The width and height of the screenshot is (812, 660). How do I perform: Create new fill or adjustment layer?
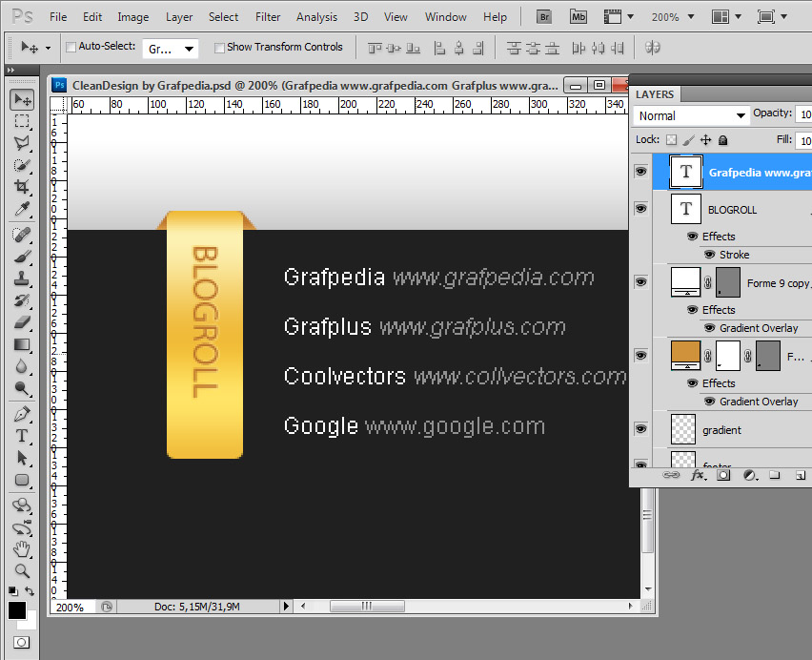750,475
